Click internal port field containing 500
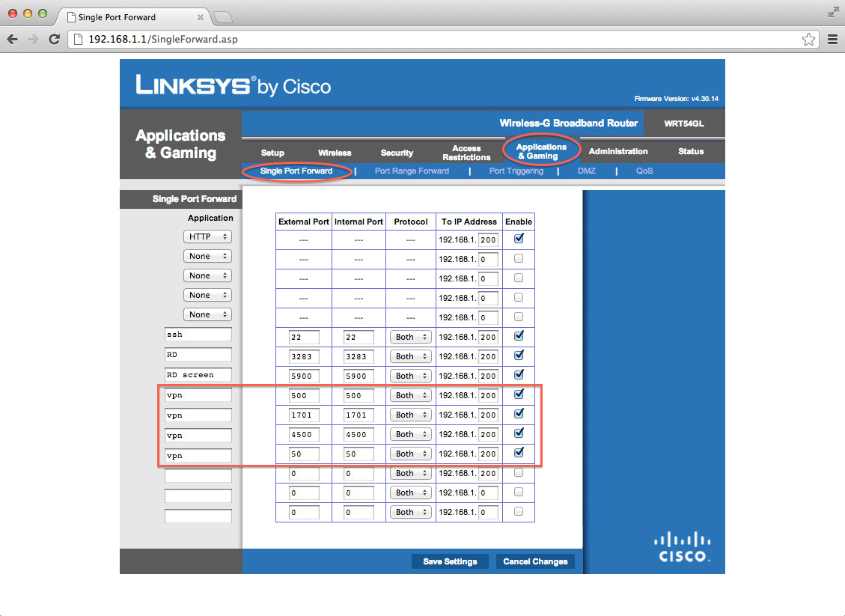The width and height of the screenshot is (845, 616). point(359,396)
